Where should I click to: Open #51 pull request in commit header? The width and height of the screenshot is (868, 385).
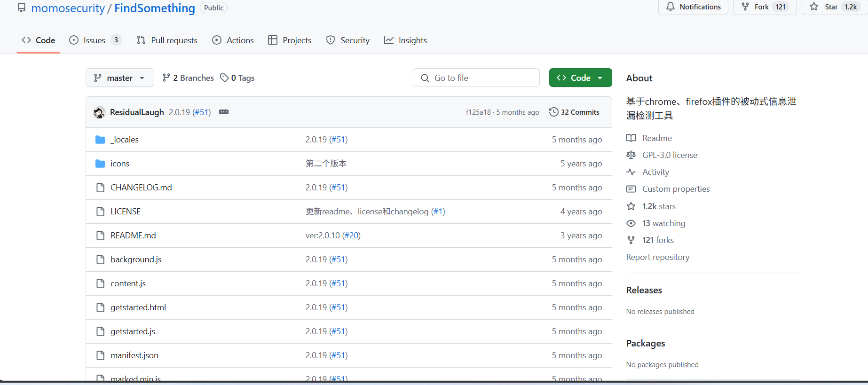click(202, 112)
